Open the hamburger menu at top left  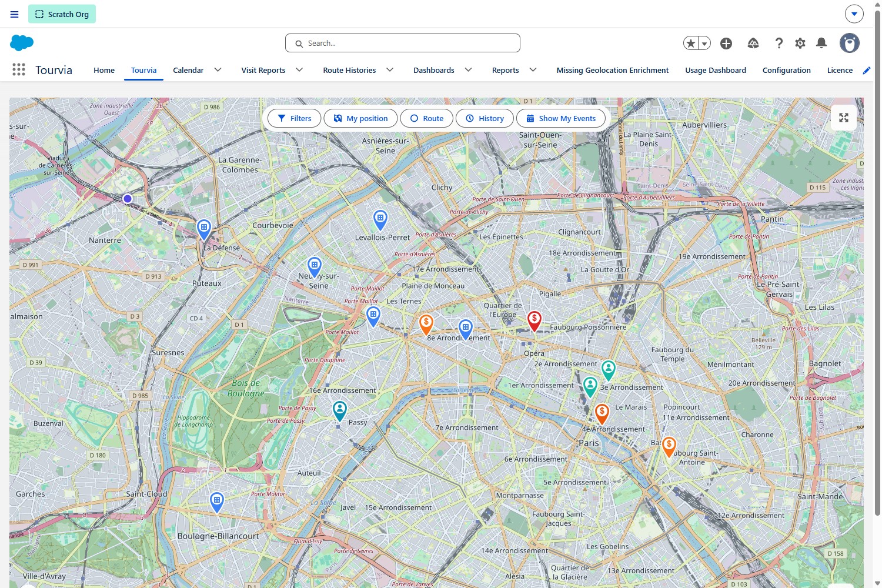15,14
